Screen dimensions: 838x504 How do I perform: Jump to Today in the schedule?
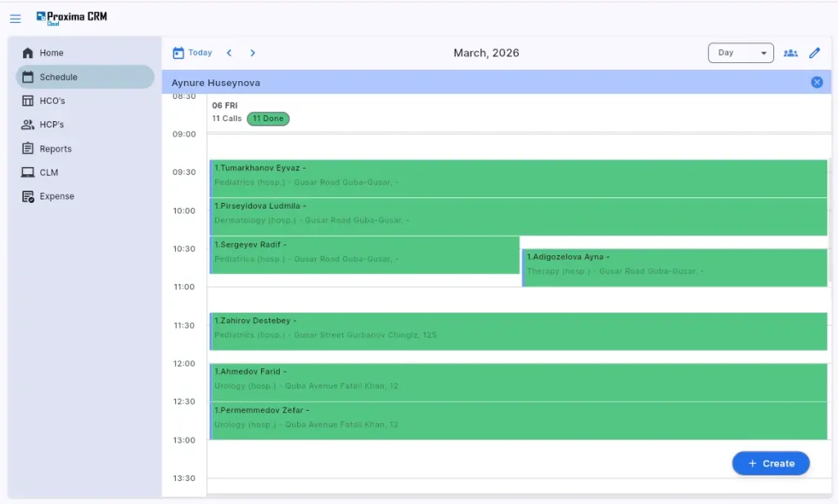coord(192,53)
